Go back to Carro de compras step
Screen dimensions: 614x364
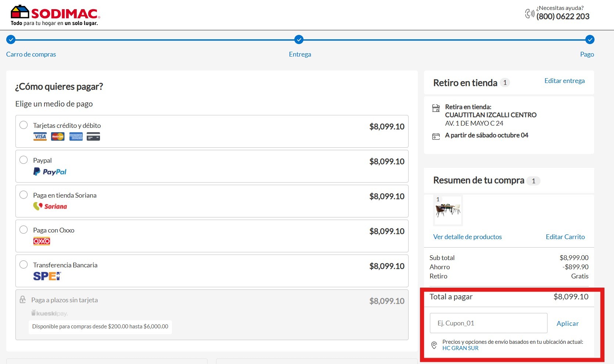(x=31, y=54)
